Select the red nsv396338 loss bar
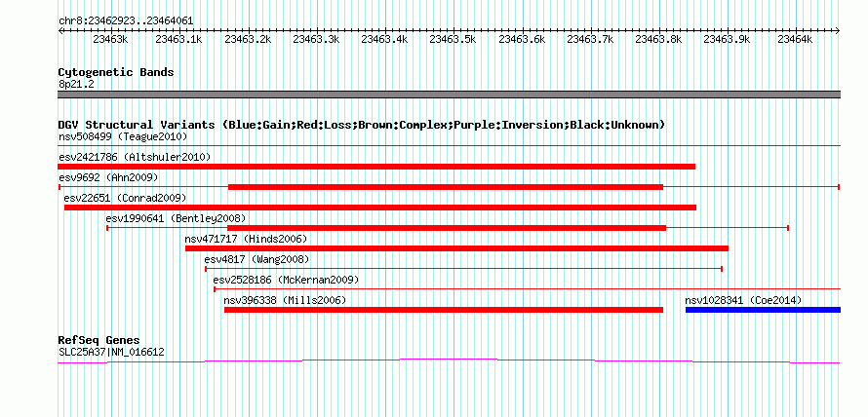Screen dimensions: 868x417 (x=444, y=310)
